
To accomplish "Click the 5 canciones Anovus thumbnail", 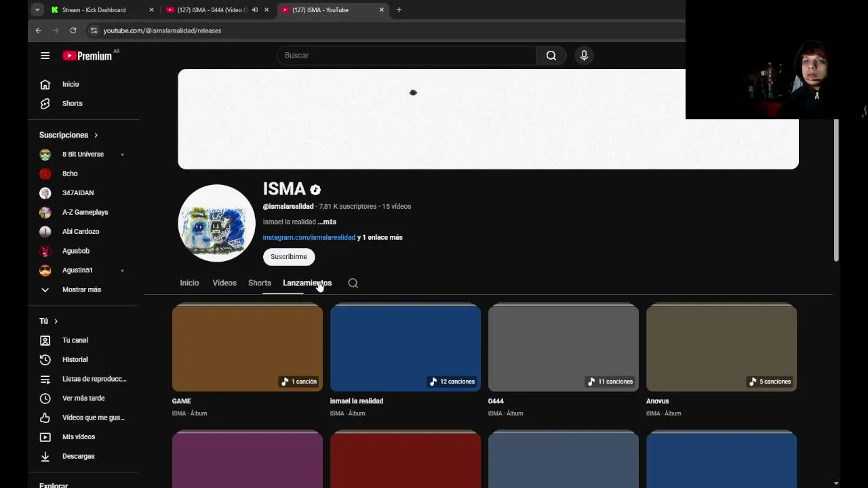I will tap(722, 348).
